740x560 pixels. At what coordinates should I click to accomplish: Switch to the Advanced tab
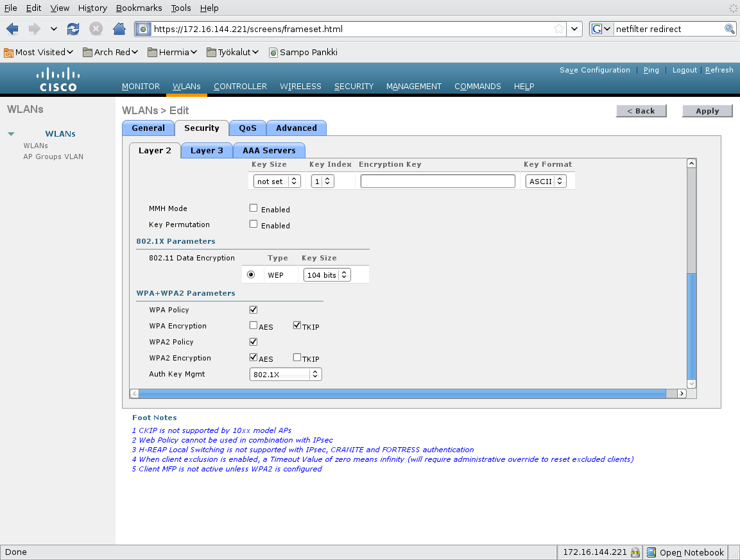click(297, 128)
